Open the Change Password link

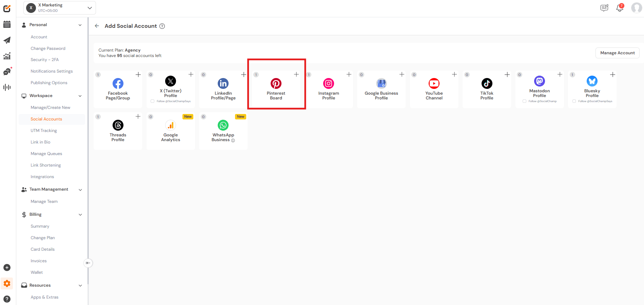coord(48,49)
